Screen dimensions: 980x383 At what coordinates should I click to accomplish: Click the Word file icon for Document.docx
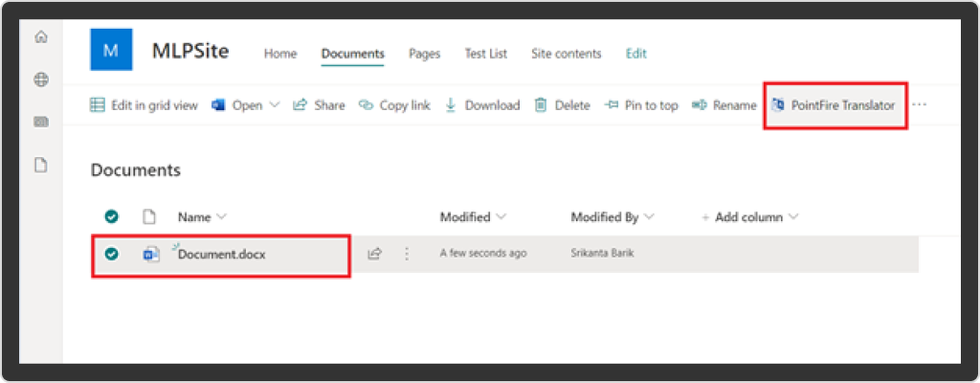click(150, 254)
